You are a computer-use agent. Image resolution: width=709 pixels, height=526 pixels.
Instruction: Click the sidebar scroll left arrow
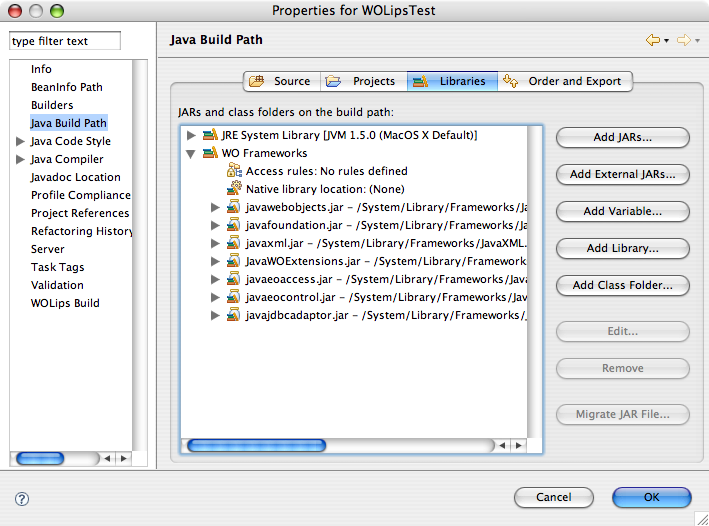click(x=107, y=459)
